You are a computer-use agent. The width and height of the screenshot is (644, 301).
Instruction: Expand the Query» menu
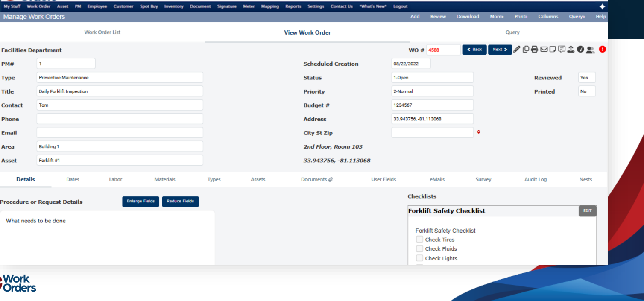577,17
